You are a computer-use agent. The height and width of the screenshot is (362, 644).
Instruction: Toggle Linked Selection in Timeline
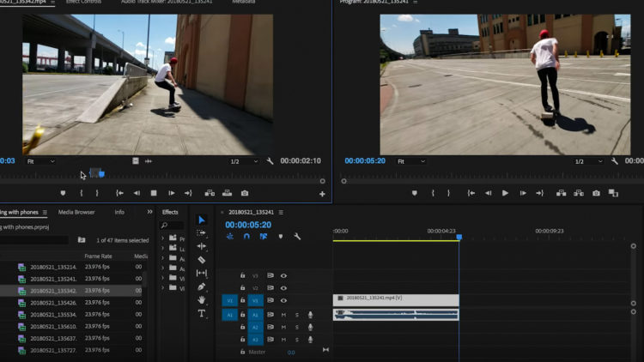[x=264, y=237]
